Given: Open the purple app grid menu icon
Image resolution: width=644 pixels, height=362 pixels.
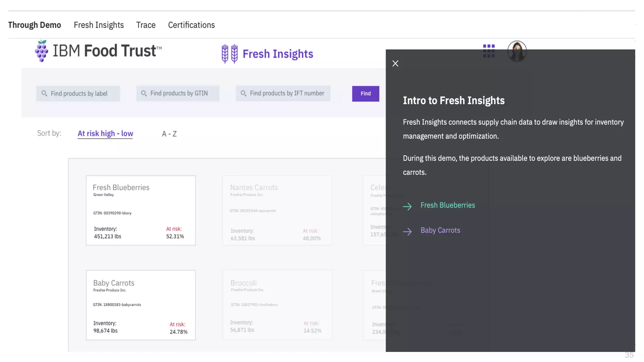Looking at the screenshot, I should [489, 51].
